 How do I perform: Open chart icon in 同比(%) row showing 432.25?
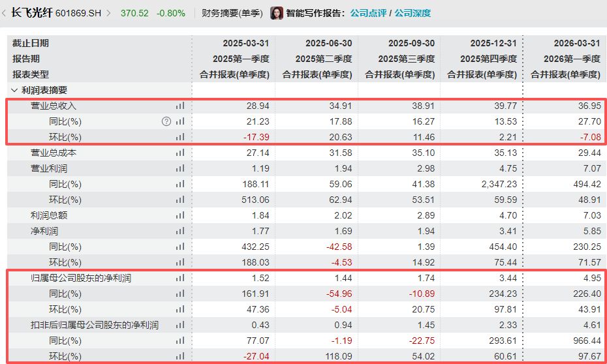pyautogui.click(x=180, y=247)
